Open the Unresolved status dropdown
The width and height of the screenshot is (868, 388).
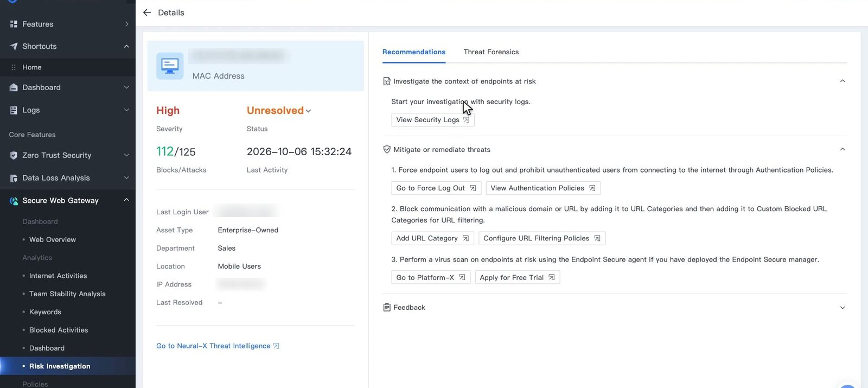[x=279, y=111]
